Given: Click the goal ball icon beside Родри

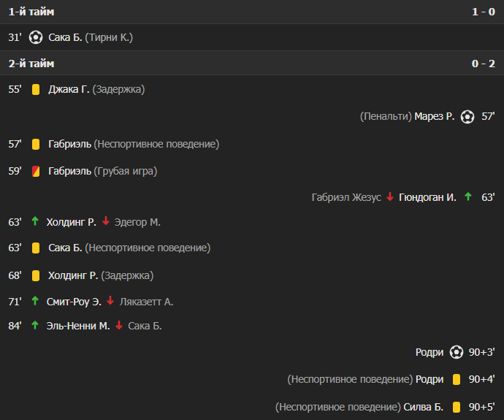Looking at the screenshot, I should point(457,352).
